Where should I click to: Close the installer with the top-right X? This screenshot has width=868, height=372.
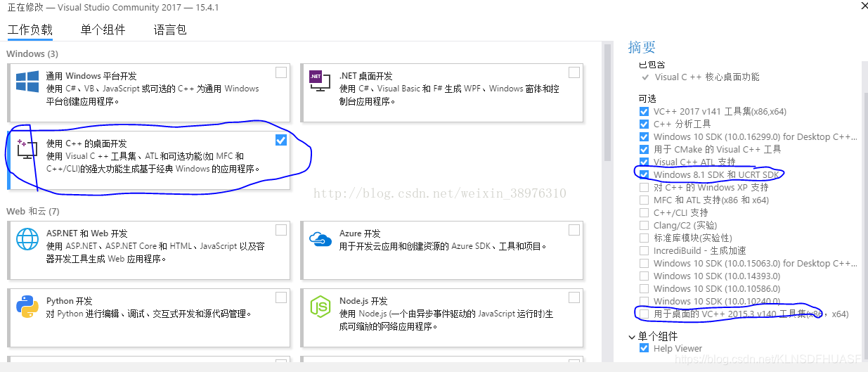point(864,6)
